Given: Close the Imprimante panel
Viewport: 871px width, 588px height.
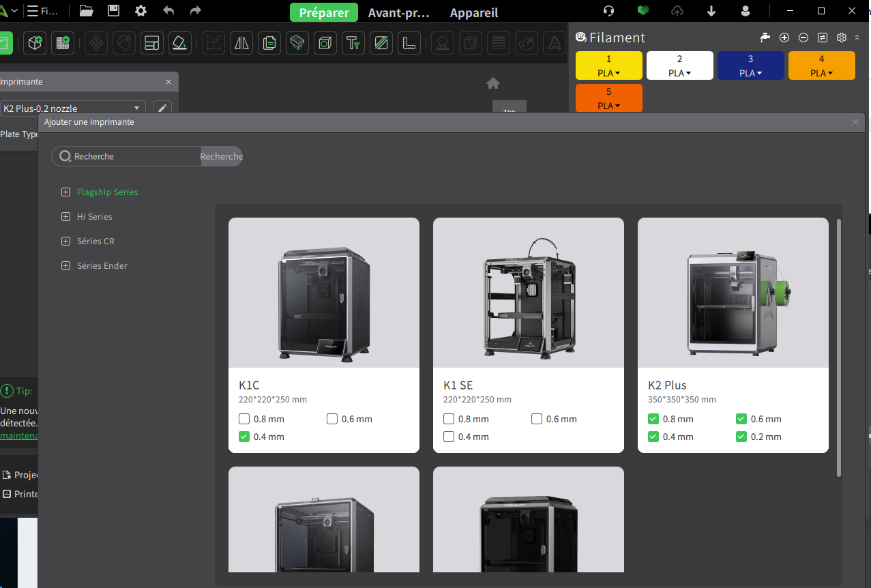Looking at the screenshot, I should pyautogui.click(x=168, y=82).
